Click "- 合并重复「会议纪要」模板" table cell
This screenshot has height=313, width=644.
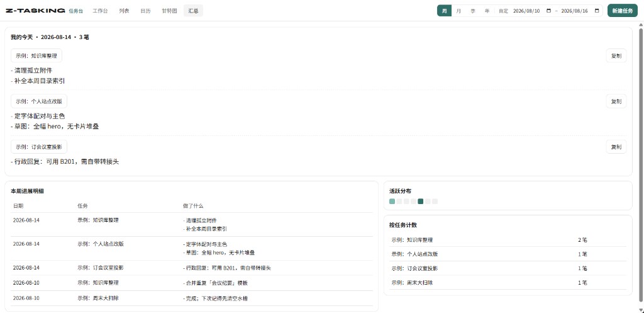[215, 283]
